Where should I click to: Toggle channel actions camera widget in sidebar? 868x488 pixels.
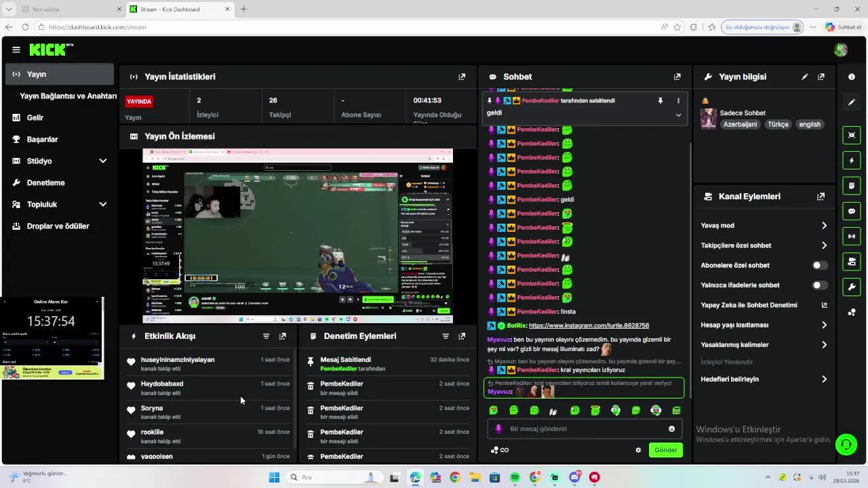point(852,262)
